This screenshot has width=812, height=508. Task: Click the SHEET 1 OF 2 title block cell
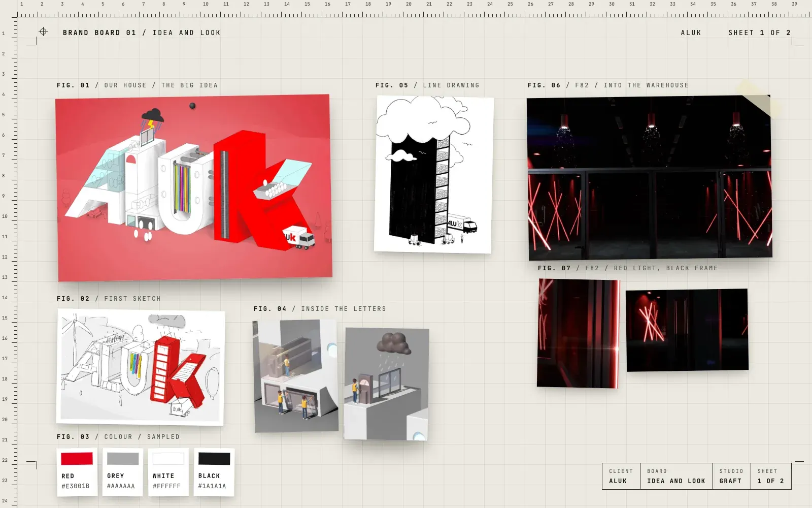point(771,476)
